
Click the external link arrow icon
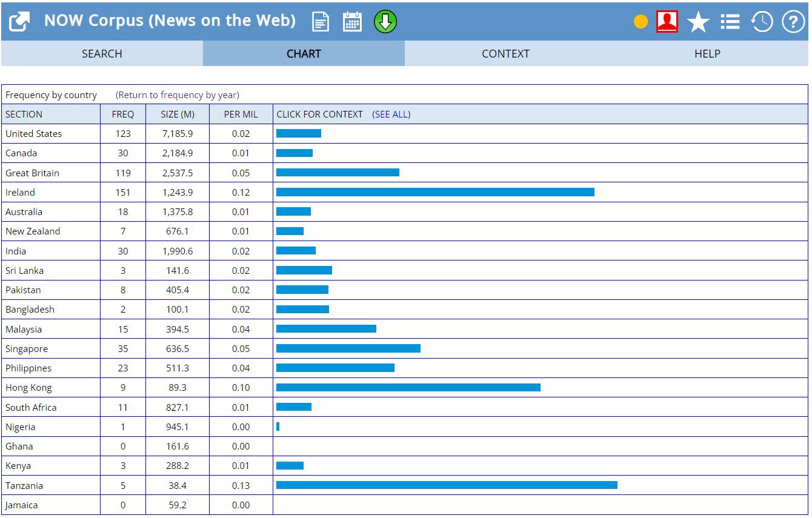pyautogui.click(x=19, y=22)
